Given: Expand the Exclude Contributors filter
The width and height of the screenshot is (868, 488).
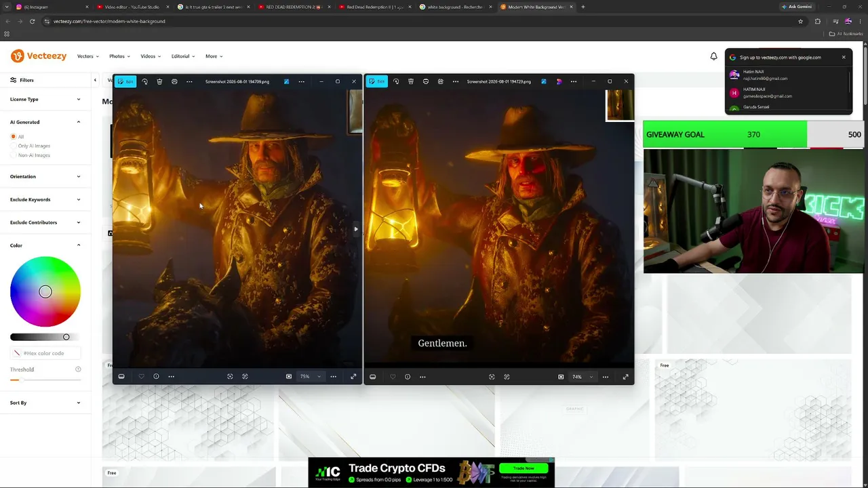Looking at the screenshot, I should (45, 222).
